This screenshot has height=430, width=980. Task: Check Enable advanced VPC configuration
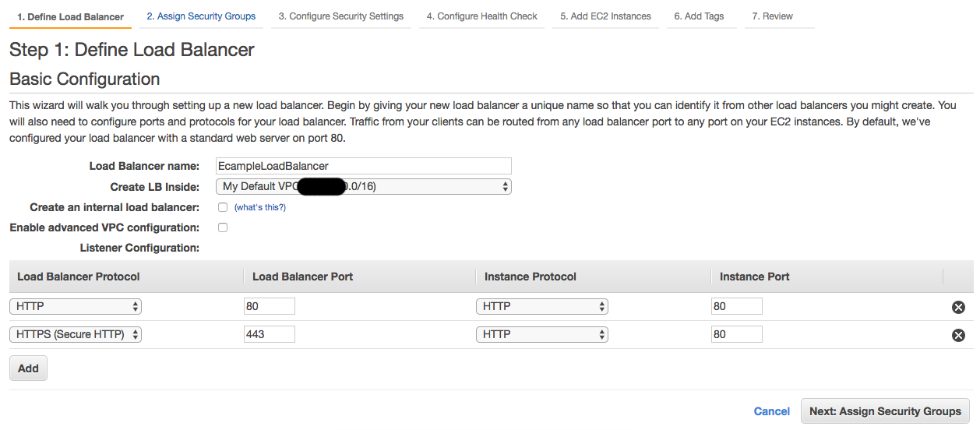click(x=223, y=227)
